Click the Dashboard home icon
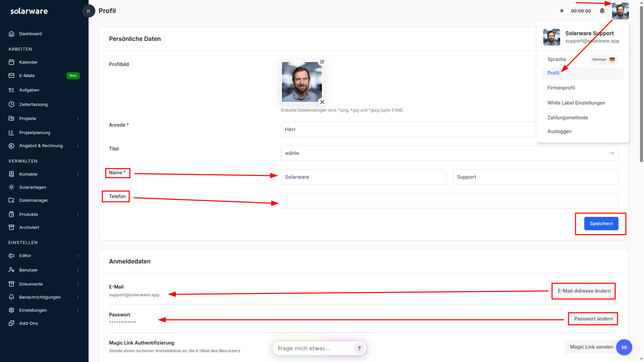The image size is (644, 362). tap(11, 34)
